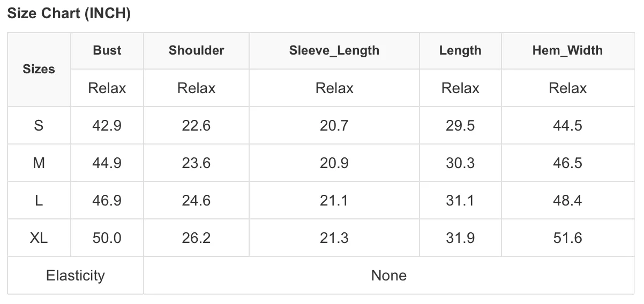Select the 26.2 shoulder measurement

[x=196, y=238]
